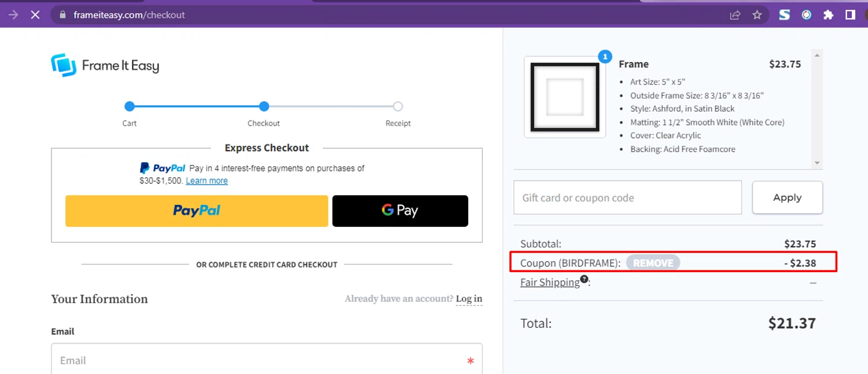
Task: Apply the coupon code
Action: (x=787, y=197)
